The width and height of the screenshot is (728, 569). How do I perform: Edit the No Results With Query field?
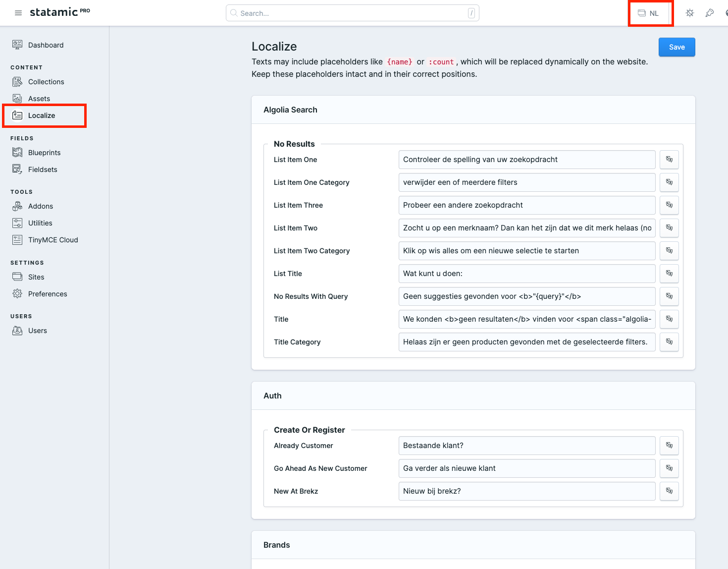click(x=527, y=296)
